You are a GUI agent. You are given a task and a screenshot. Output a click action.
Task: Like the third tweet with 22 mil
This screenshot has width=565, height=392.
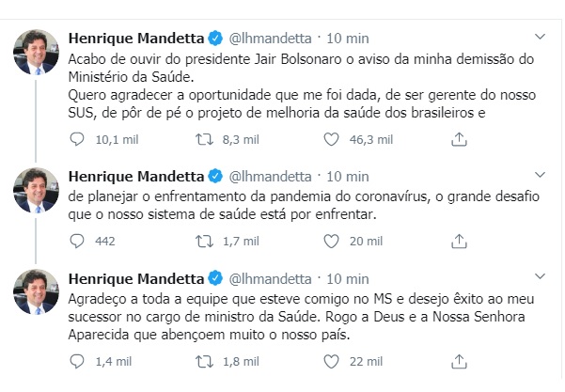329,362
